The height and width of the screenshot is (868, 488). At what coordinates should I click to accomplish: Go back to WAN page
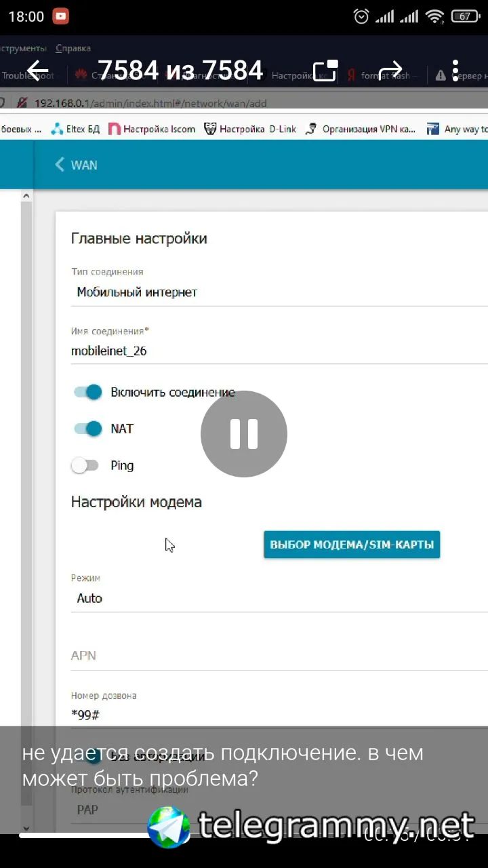pos(76,165)
